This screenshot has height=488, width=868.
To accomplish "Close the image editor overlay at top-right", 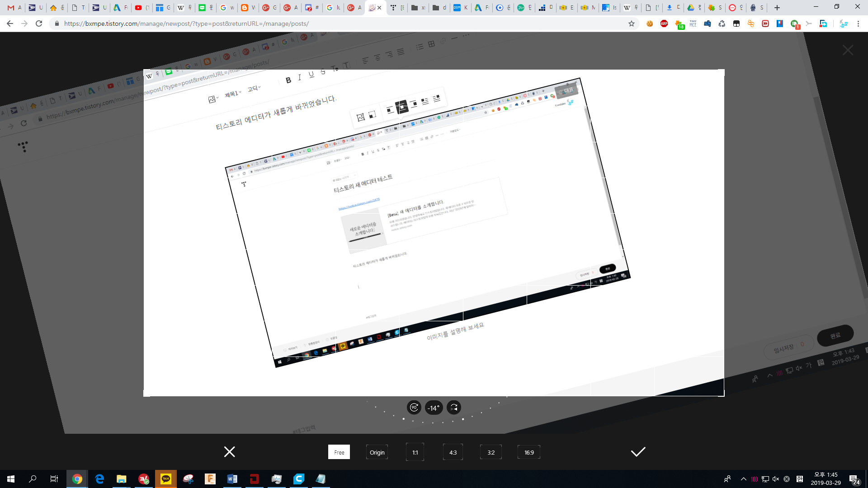I will coord(848,50).
